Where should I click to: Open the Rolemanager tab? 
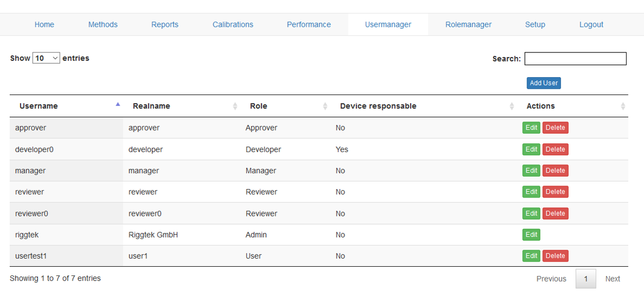(468, 25)
